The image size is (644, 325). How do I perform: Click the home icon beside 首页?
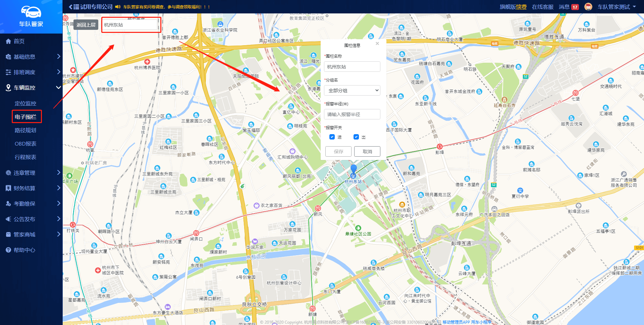[x=8, y=41]
